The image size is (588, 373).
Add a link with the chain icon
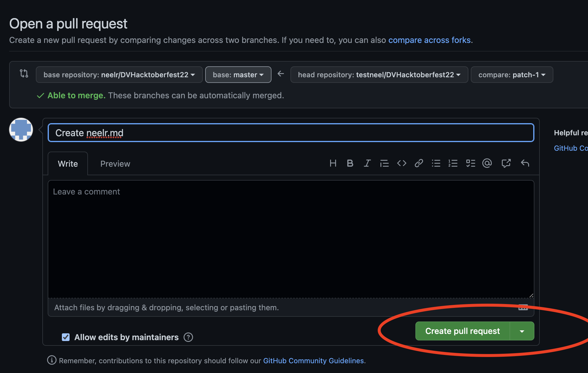tap(419, 163)
